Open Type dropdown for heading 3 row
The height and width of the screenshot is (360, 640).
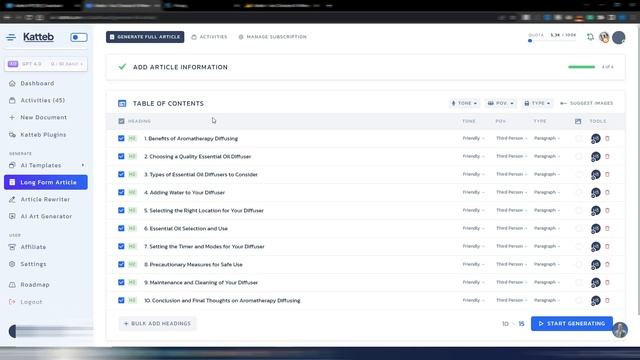pyautogui.click(x=547, y=174)
